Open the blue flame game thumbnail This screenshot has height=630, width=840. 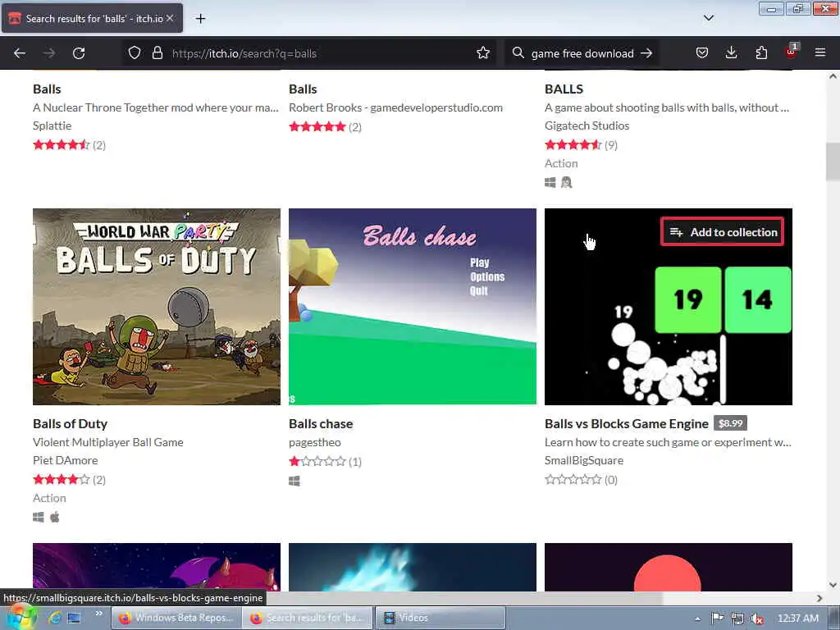click(413, 568)
